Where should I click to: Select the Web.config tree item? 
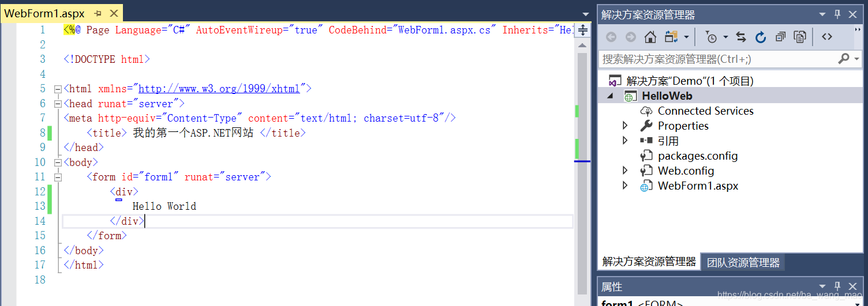pyautogui.click(x=686, y=171)
